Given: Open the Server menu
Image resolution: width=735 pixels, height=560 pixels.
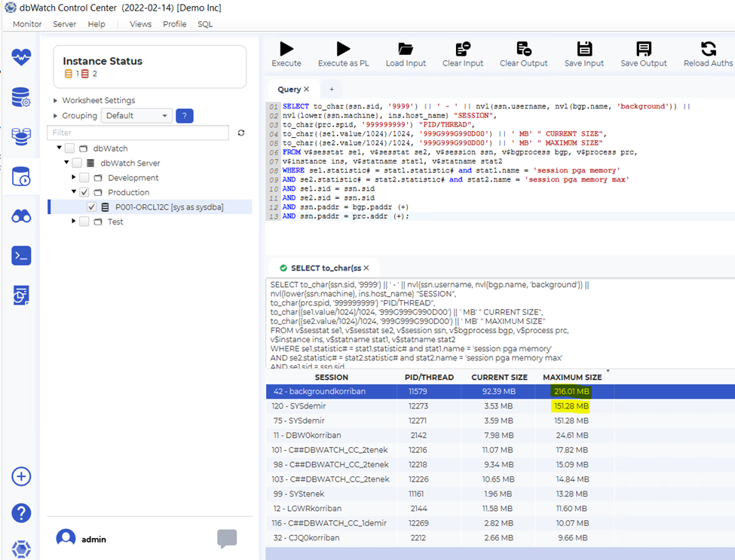Looking at the screenshot, I should click(x=65, y=24).
